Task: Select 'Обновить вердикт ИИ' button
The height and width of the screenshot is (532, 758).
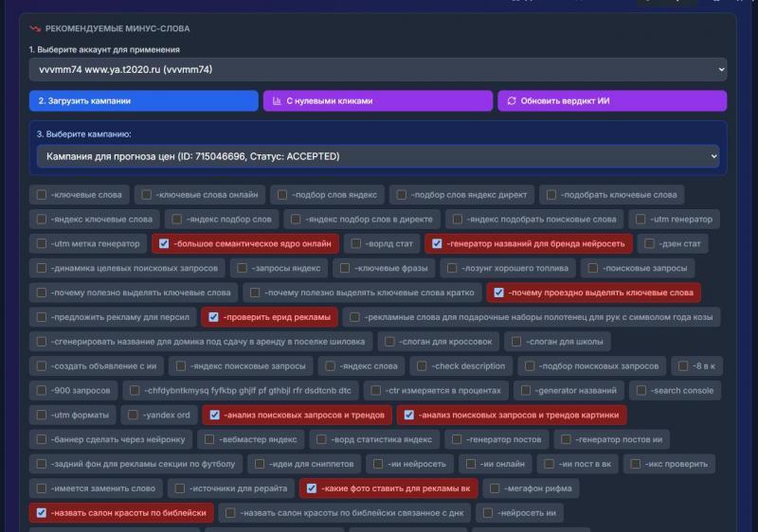Action: click(612, 101)
